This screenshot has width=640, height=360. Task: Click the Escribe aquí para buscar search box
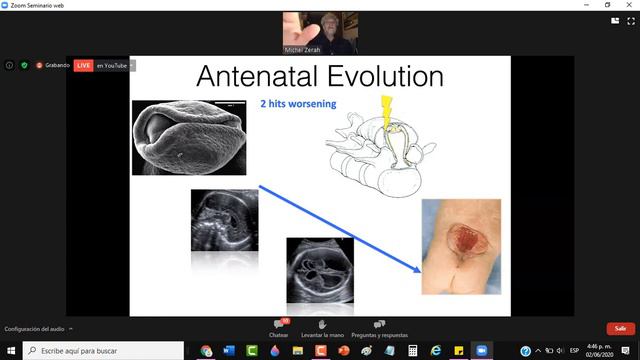[103, 351]
